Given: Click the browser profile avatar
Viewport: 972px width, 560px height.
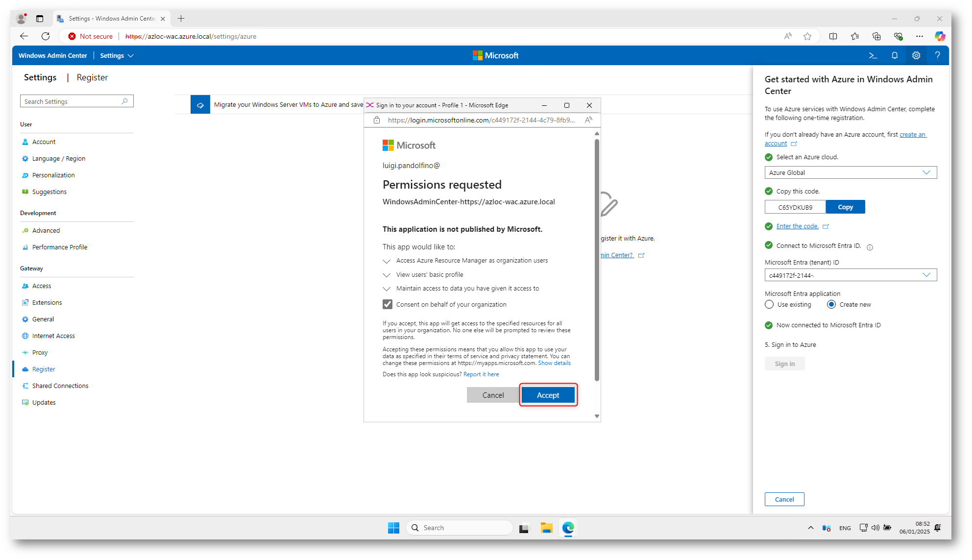Looking at the screenshot, I should coord(21,19).
